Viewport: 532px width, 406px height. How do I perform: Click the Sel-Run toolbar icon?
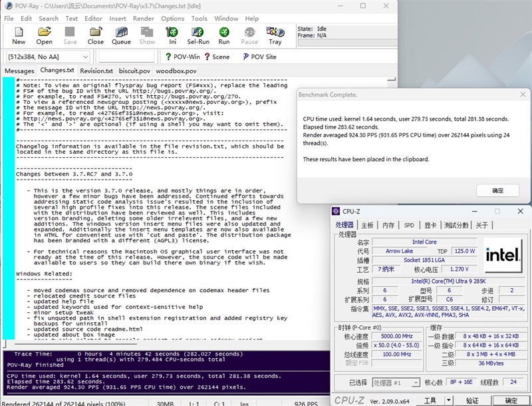click(x=198, y=35)
